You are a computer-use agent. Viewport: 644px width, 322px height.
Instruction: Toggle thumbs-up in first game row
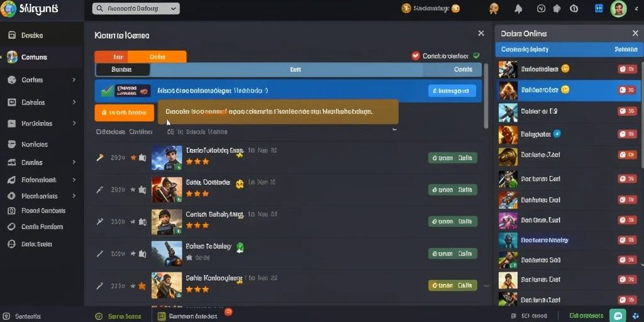point(142,157)
